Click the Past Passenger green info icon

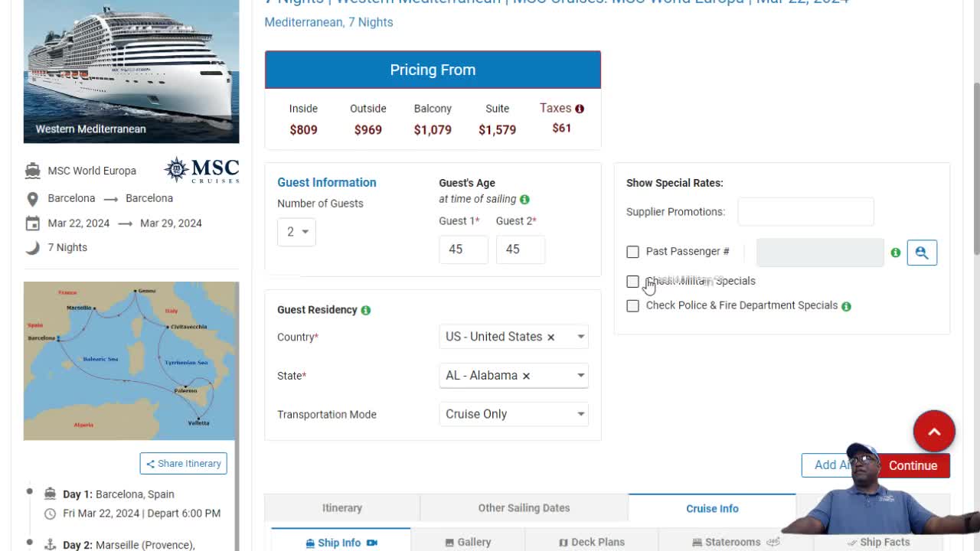coord(895,253)
